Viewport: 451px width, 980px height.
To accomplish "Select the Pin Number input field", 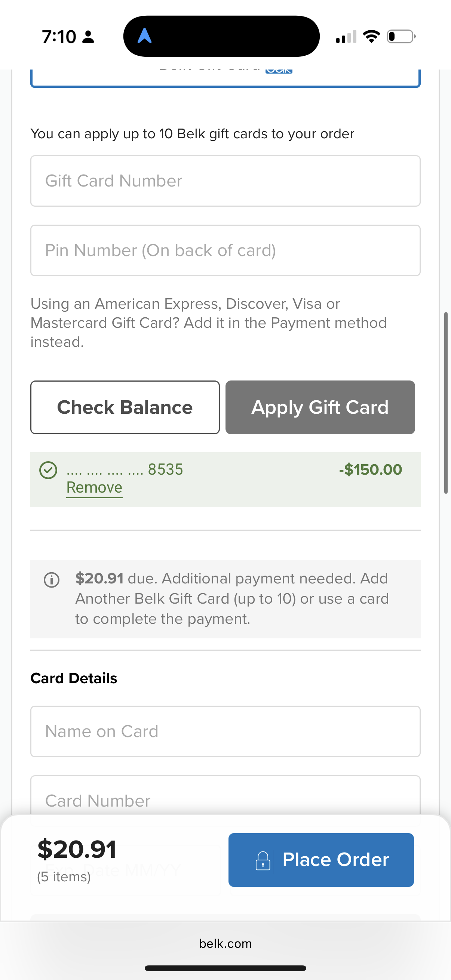I will tap(225, 250).
